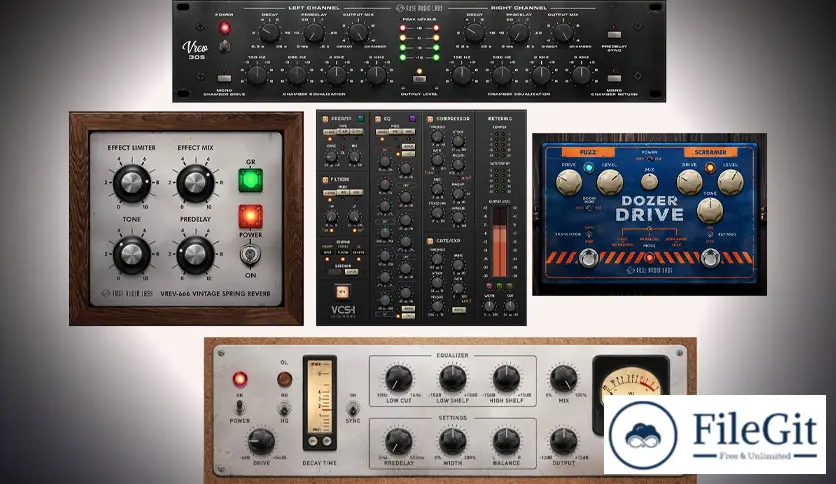Image resolution: width=836 pixels, height=484 pixels.
Task: Click Left Channel Predelay knob on Vrev 305
Action: [314, 33]
